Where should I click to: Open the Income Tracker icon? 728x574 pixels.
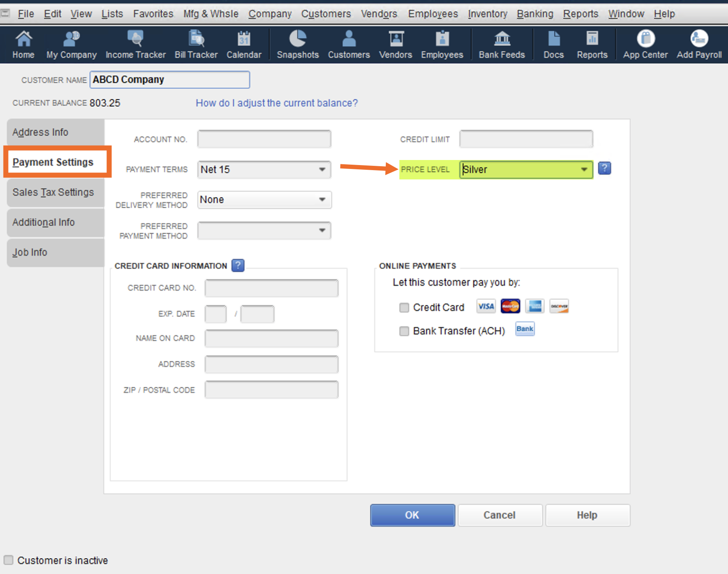[x=135, y=44]
